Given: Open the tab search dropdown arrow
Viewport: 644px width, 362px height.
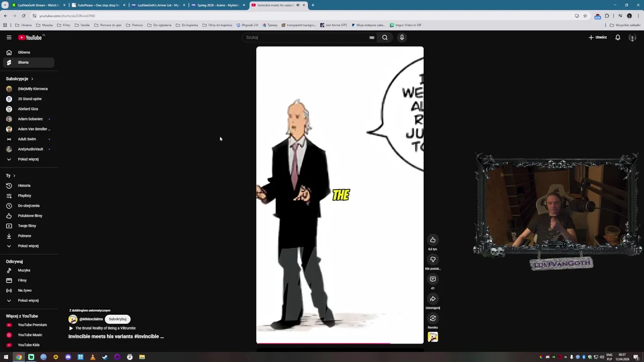Looking at the screenshot, I should click(x=5, y=5).
